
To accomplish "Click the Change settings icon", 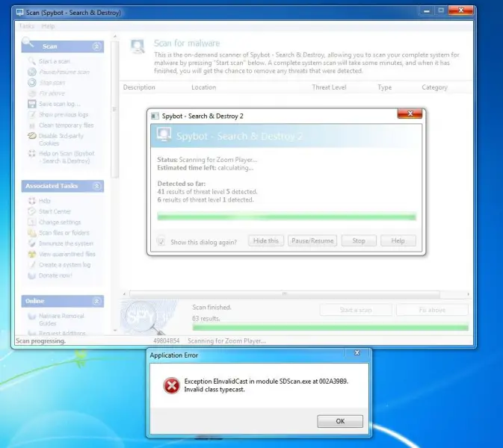I will pyautogui.click(x=31, y=222).
